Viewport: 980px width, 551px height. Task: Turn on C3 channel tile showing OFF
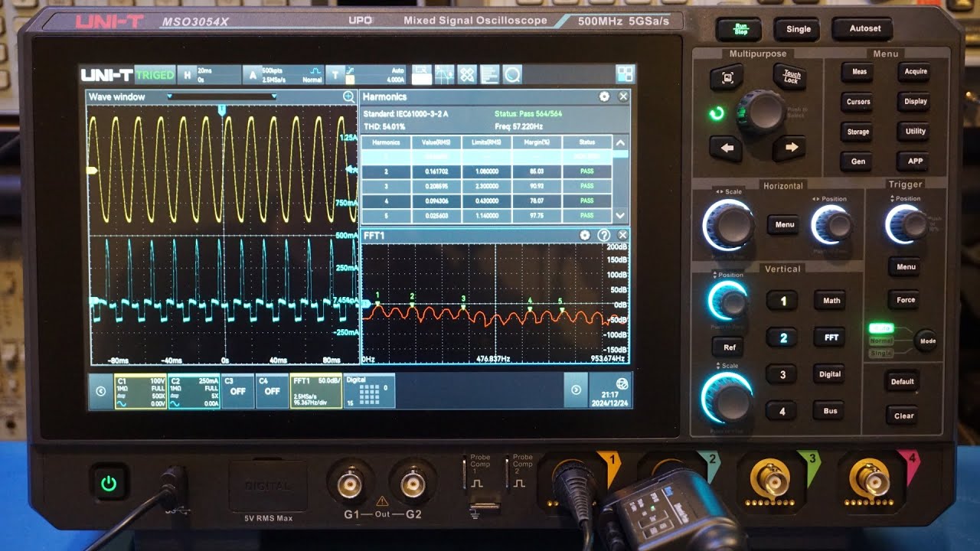(x=238, y=390)
